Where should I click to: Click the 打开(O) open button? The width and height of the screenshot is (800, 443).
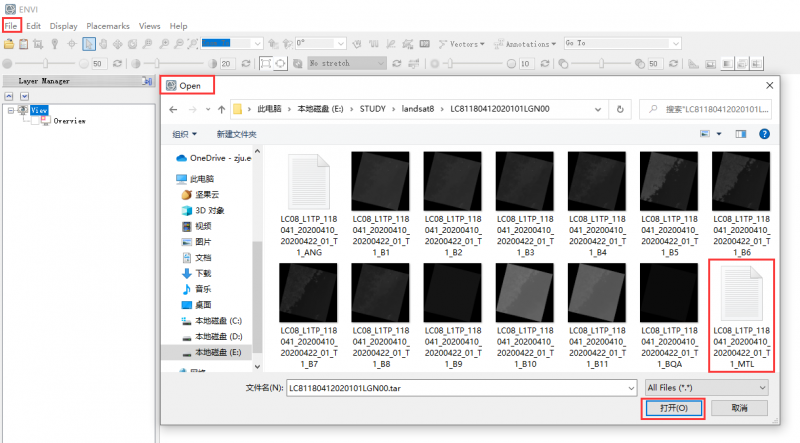pyautogui.click(x=674, y=408)
